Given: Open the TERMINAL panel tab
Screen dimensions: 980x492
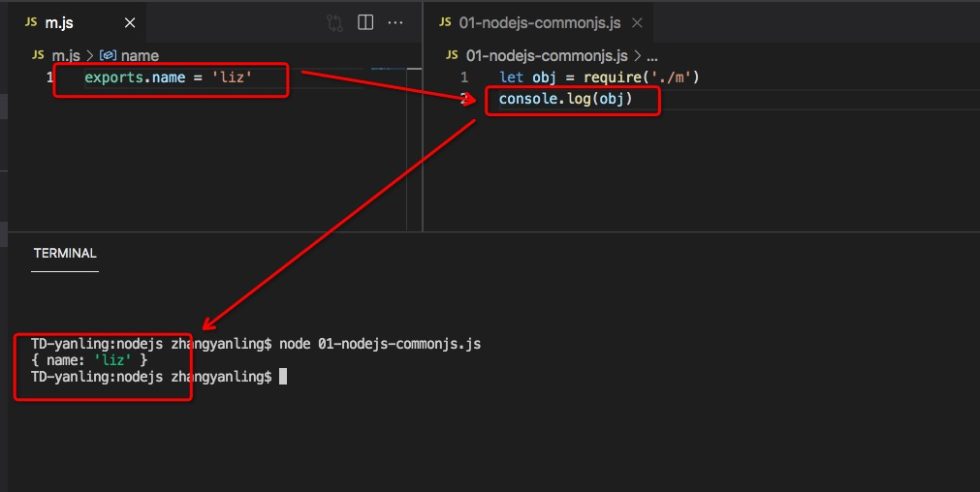Looking at the screenshot, I should click(x=65, y=253).
